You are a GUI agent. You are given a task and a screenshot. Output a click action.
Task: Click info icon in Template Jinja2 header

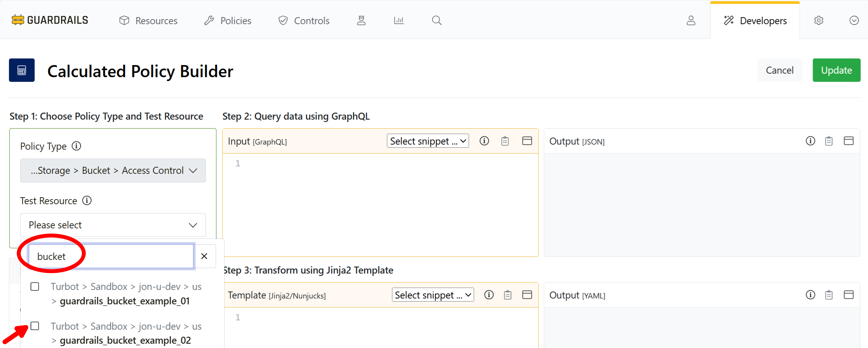click(x=488, y=295)
